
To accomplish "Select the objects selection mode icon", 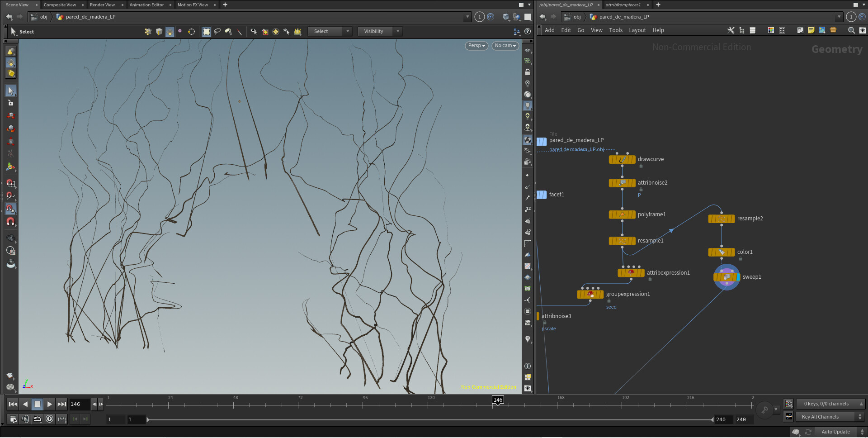I will click(x=148, y=32).
